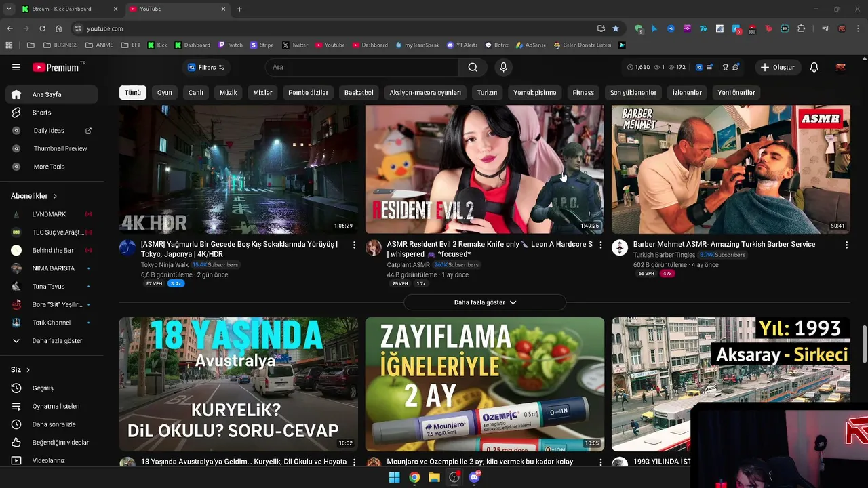Open the Chrome extensions puzzle icon
Viewport: 868px width, 488px height.
(x=802, y=28)
